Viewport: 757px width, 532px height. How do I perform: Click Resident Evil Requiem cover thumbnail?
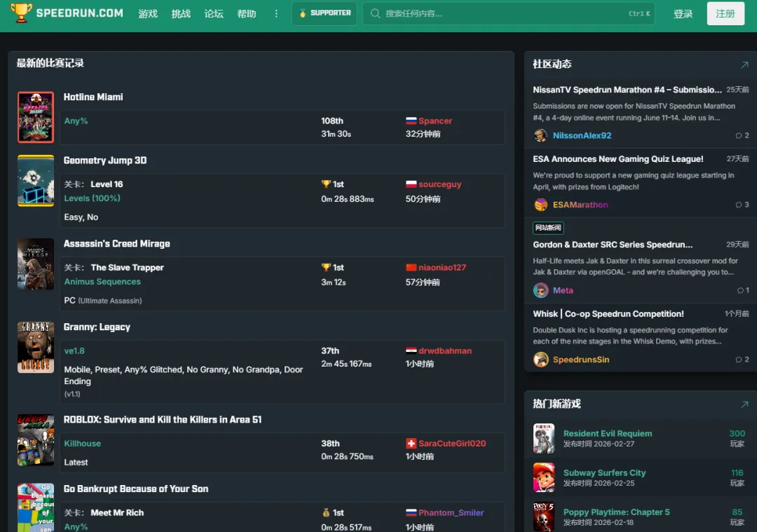(544, 438)
